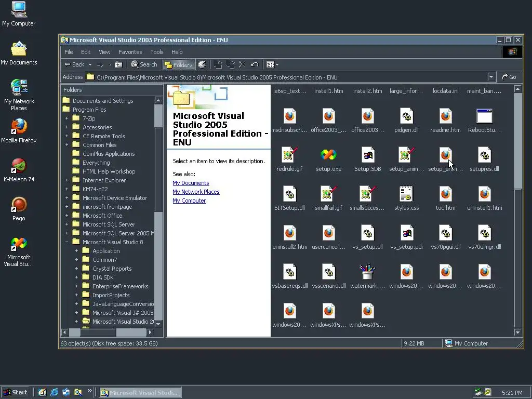Click the Pego desktop shortcut
This screenshot has height=399, width=532.
[19, 209]
